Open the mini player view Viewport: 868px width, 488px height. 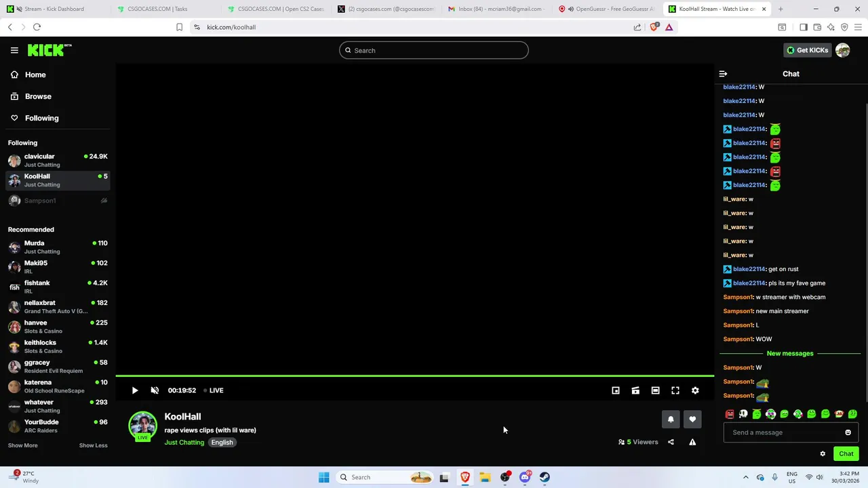click(x=616, y=390)
